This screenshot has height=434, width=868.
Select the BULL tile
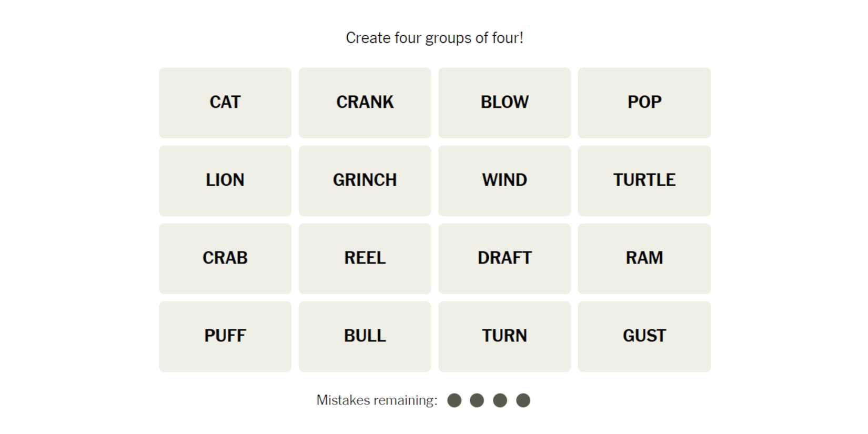click(365, 336)
